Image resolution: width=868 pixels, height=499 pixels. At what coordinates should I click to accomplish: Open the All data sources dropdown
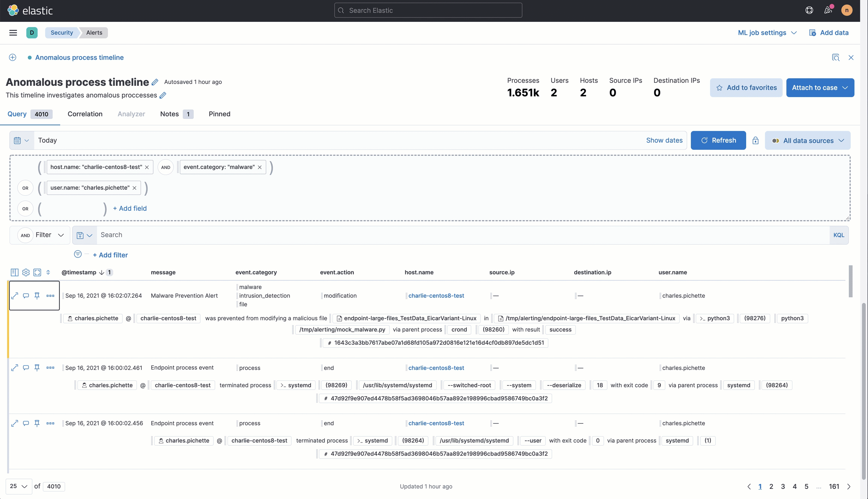click(808, 140)
